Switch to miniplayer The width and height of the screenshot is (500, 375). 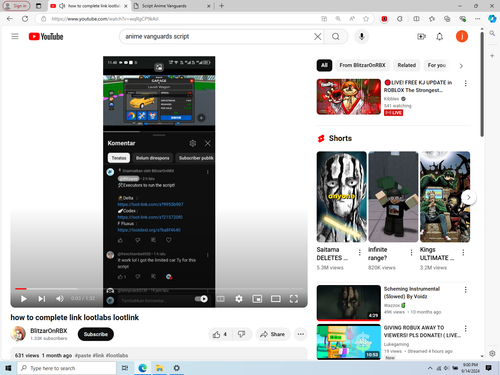click(257, 299)
